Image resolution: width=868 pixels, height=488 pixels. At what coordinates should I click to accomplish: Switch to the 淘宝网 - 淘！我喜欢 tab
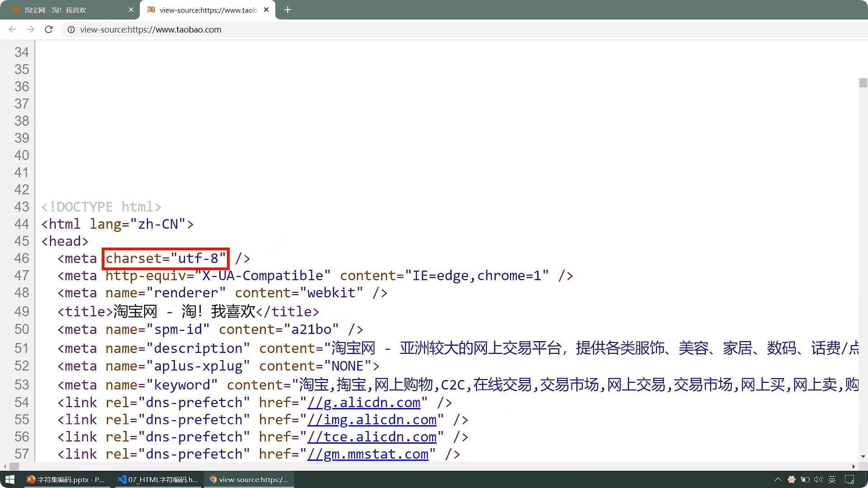(68, 10)
